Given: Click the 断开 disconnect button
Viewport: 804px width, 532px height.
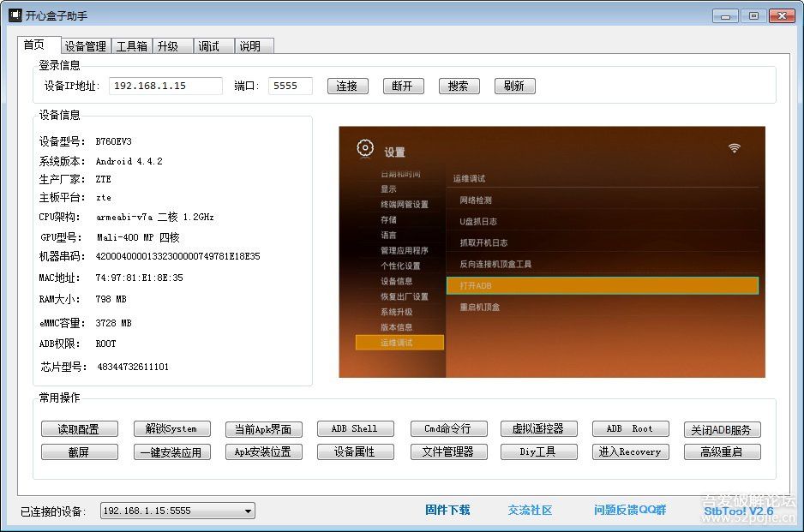Looking at the screenshot, I should [x=402, y=86].
